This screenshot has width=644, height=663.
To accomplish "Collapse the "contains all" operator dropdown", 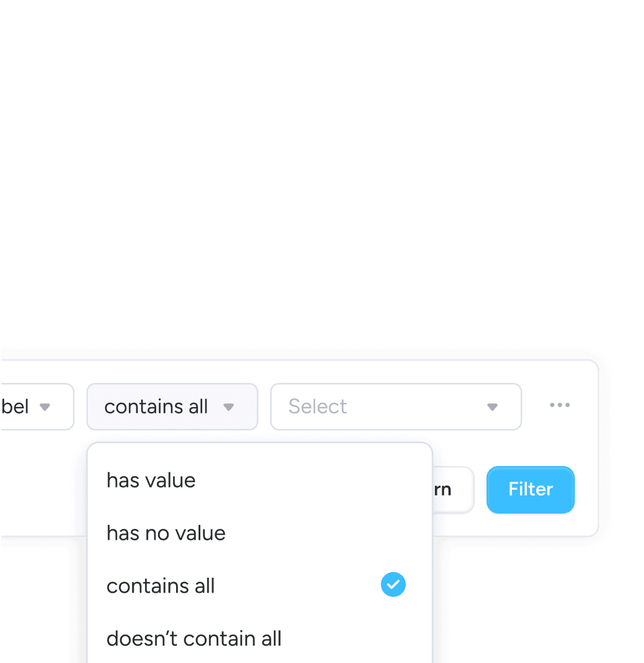I will click(172, 407).
